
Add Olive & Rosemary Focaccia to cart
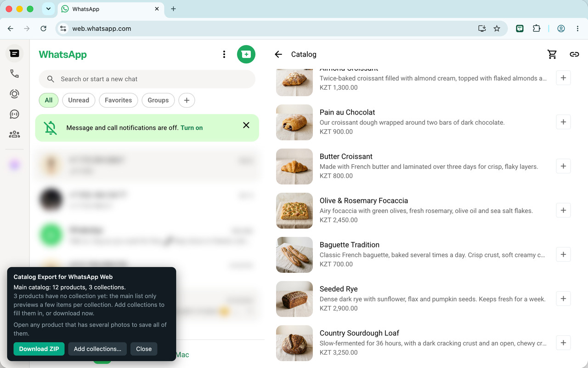563,210
